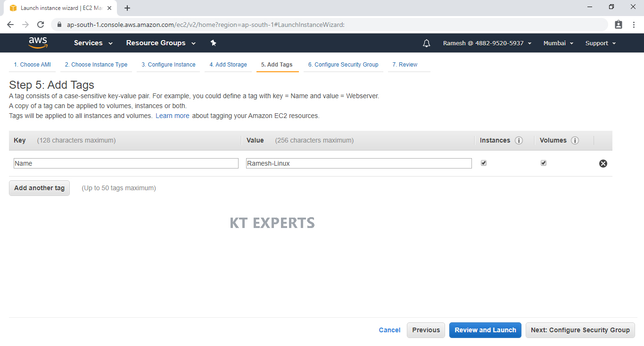Click Next: Configure Security Group button
The width and height of the screenshot is (644, 346).
580,330
